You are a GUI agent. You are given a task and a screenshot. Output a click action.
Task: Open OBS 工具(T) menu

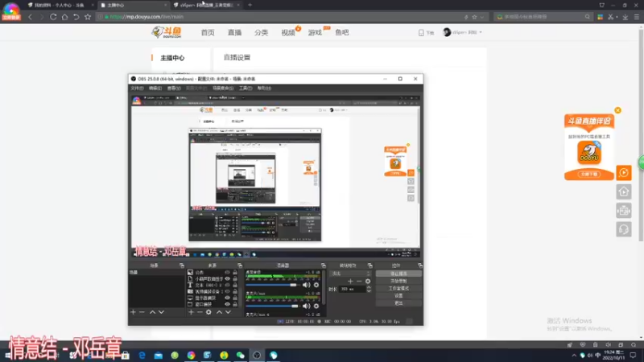coord(246,88)
